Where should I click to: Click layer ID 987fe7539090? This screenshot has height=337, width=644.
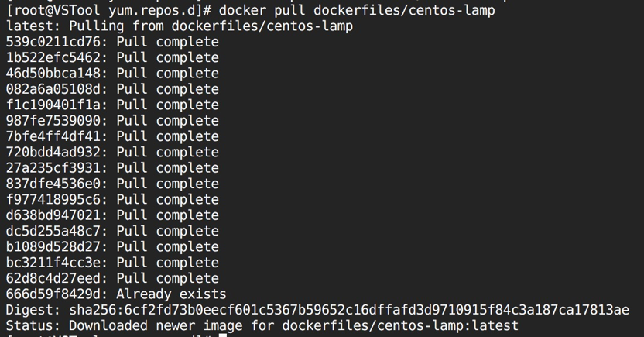(x=53, y=120)
